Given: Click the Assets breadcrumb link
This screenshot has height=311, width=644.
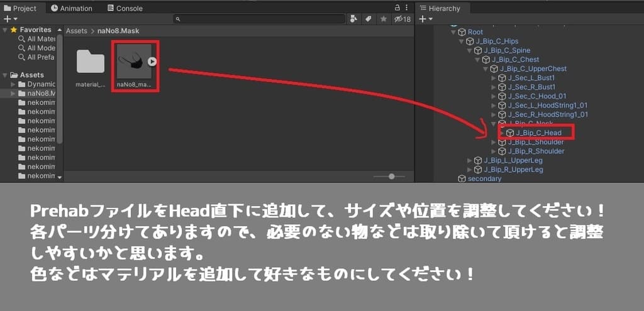Looking at the screenshot, I should [x=77, y=31].
